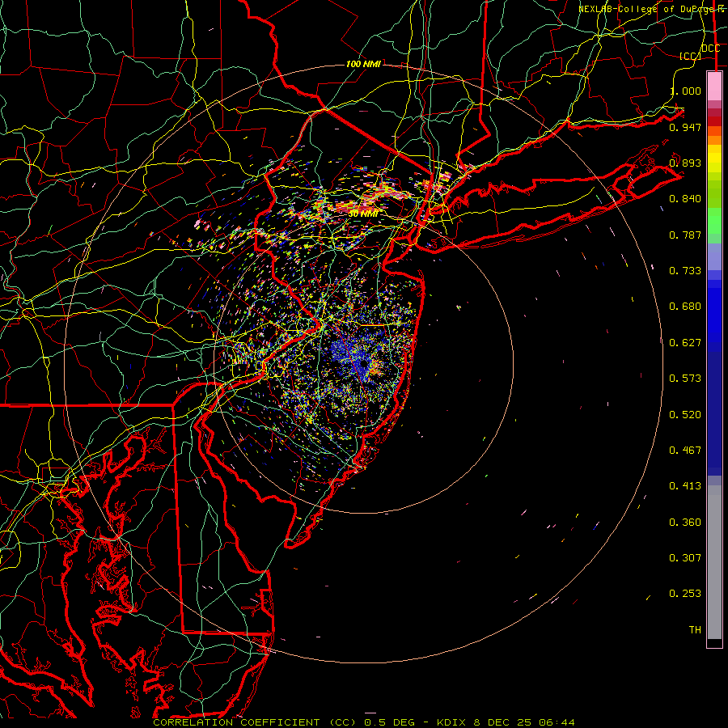Image resolution: width=728 pixels, height=728 pixels.
Task: Select the 0.733 scale value
Action: point(685,271)
